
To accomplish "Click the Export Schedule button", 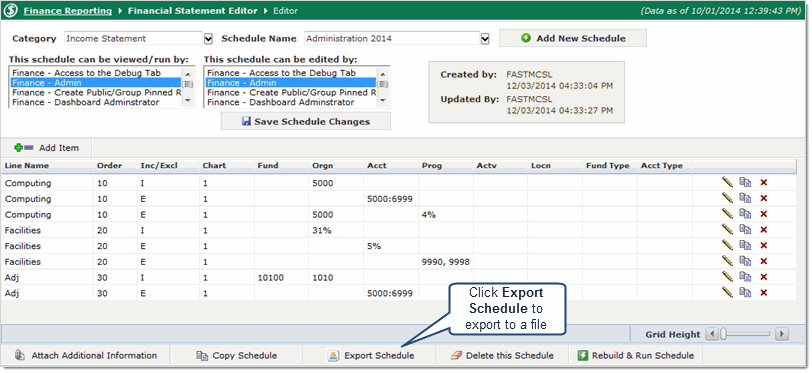I will click(370, 356).
